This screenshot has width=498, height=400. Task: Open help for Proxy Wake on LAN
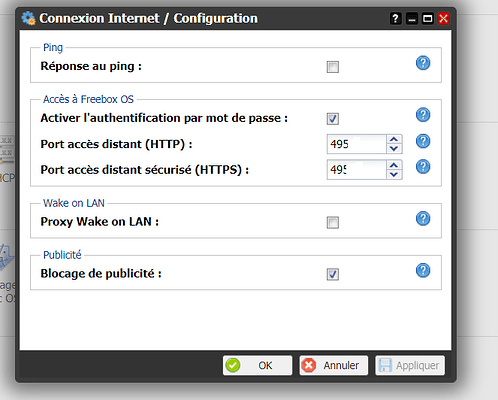(423, 219)
